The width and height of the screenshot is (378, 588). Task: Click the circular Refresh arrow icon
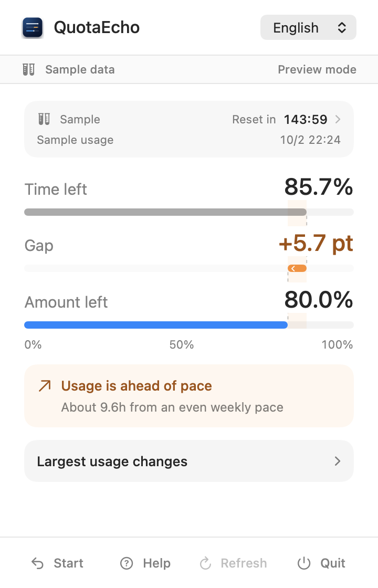tap(205, 563)
